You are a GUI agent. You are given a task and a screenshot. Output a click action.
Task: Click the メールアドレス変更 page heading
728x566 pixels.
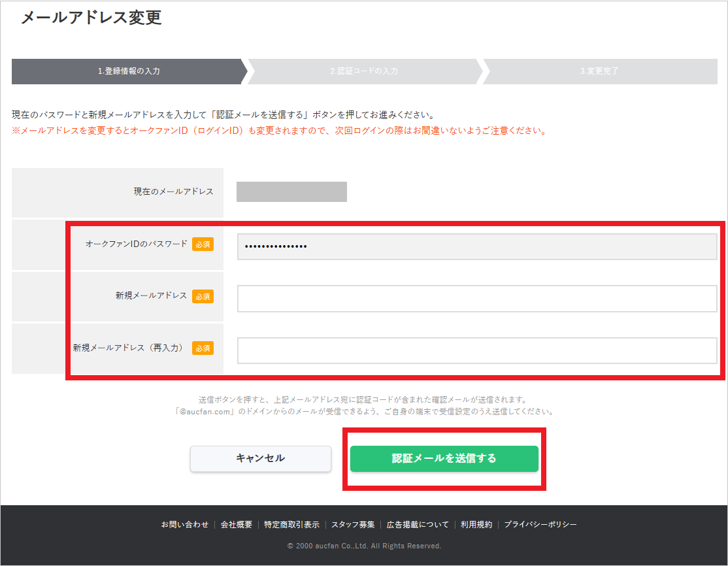[91, 18]
